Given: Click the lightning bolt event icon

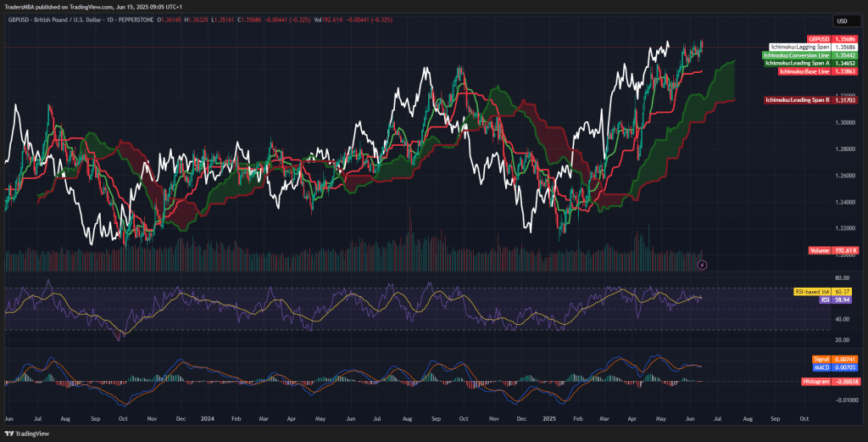Looking at the screenshot, I should [702, 266].
